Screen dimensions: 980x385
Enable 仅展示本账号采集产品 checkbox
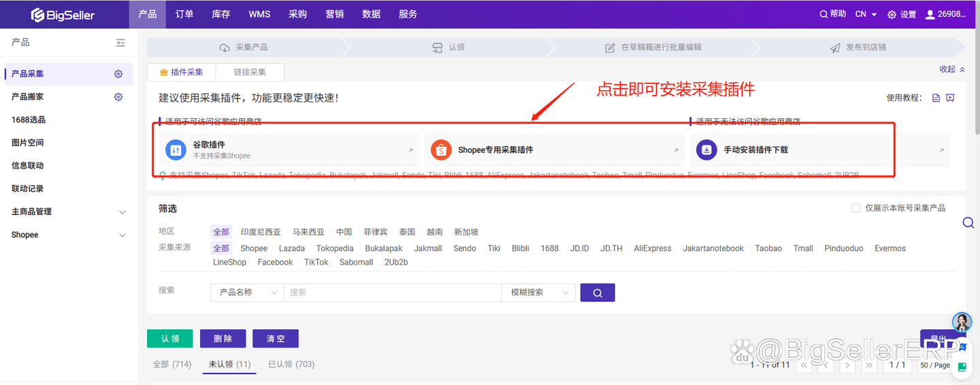[856, 208]
